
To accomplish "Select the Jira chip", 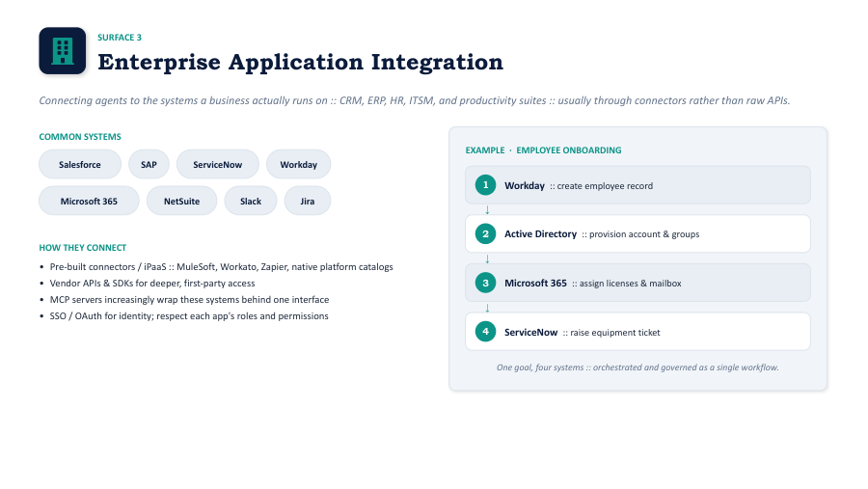I will [308, 201].
